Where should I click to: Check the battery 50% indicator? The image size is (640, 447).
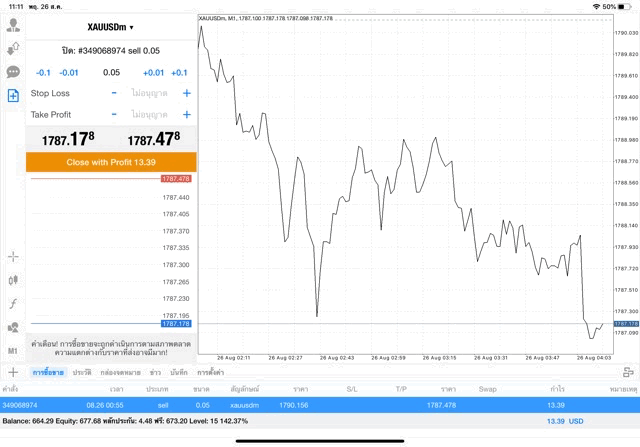[617, 7]
